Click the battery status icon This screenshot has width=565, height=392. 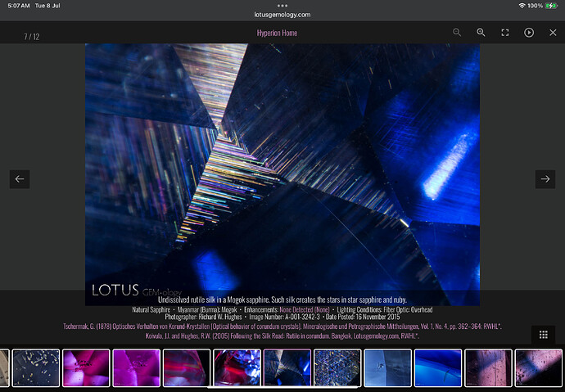point(551,6)
